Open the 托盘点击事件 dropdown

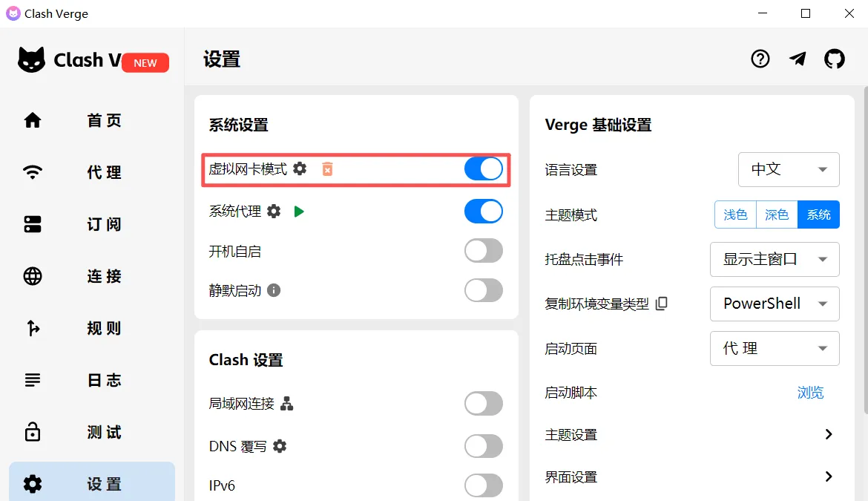[x=775, y=259]
